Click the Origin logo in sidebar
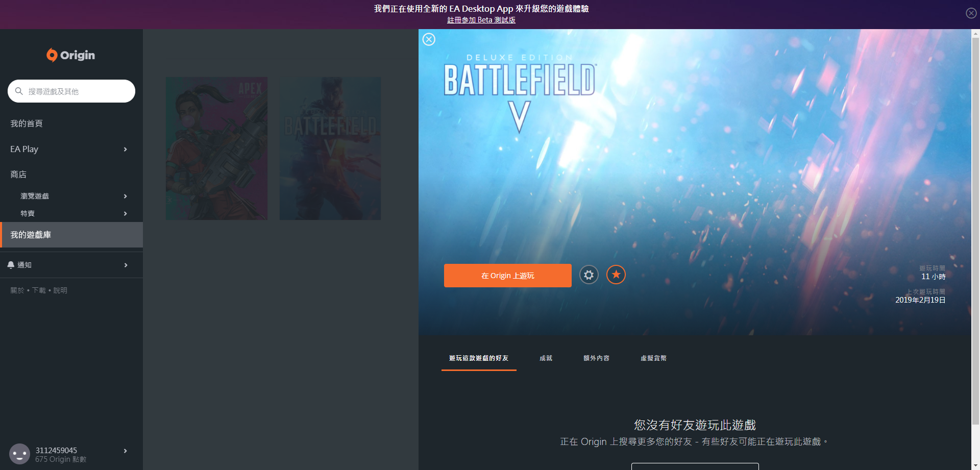The width and height of the screenshot is (980, 470). 71,55
